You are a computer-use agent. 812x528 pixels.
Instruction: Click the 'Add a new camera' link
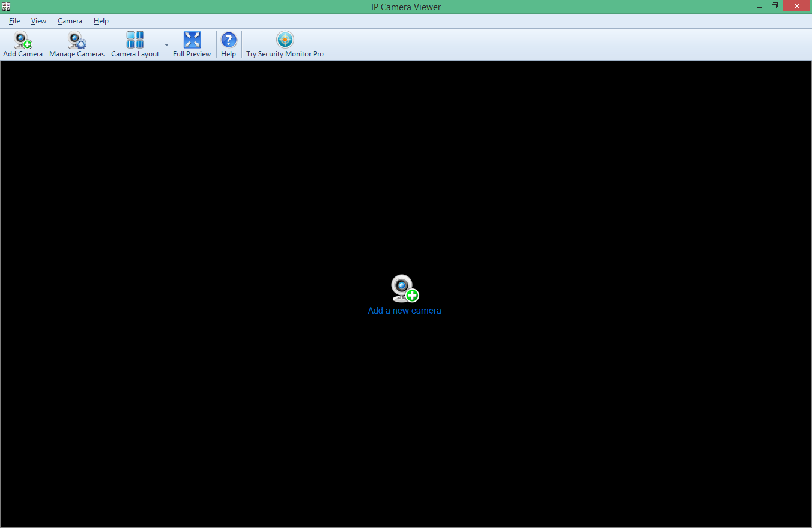click(x=405, y=311)
